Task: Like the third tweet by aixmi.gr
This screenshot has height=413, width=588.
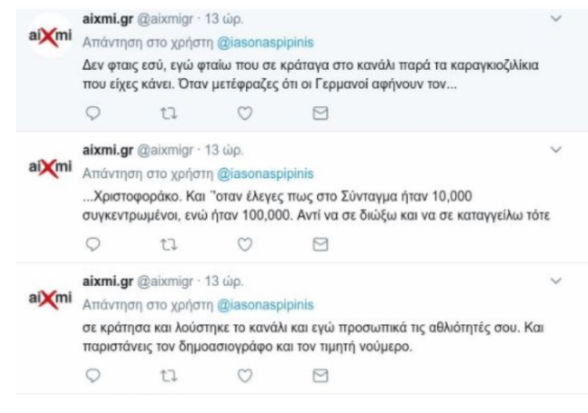Action: pos(245,375)
